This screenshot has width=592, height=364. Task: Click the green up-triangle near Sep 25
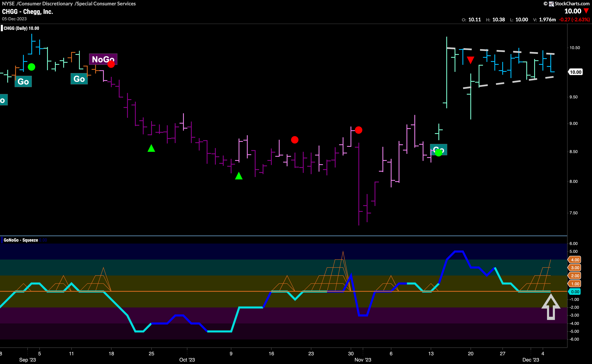(x=151, y=148)
